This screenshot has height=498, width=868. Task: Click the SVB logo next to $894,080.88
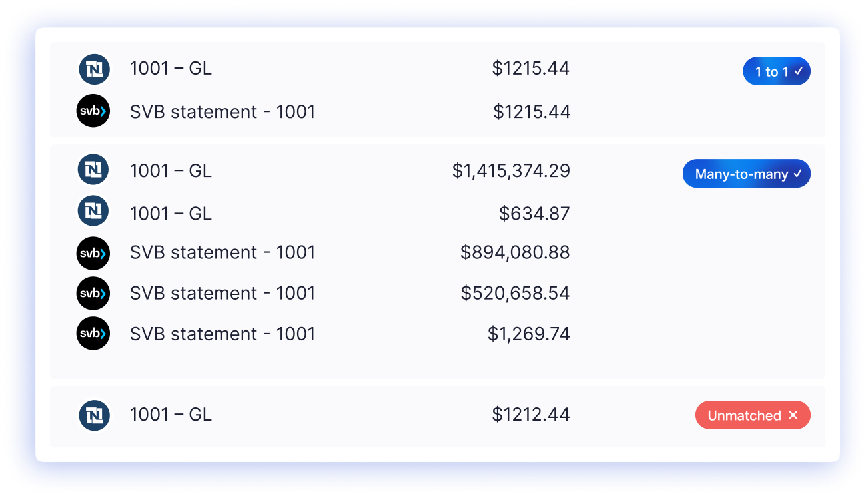pos(93,253)
